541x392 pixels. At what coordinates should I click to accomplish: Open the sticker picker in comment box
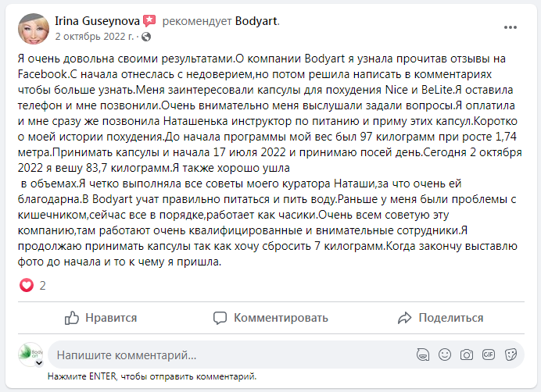(511, 355)
